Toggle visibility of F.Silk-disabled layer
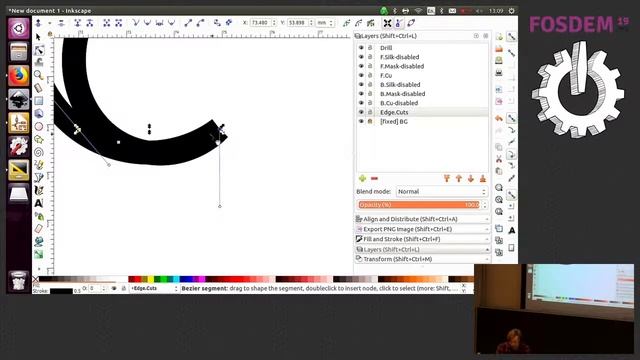640x360 pixels. 361,57
